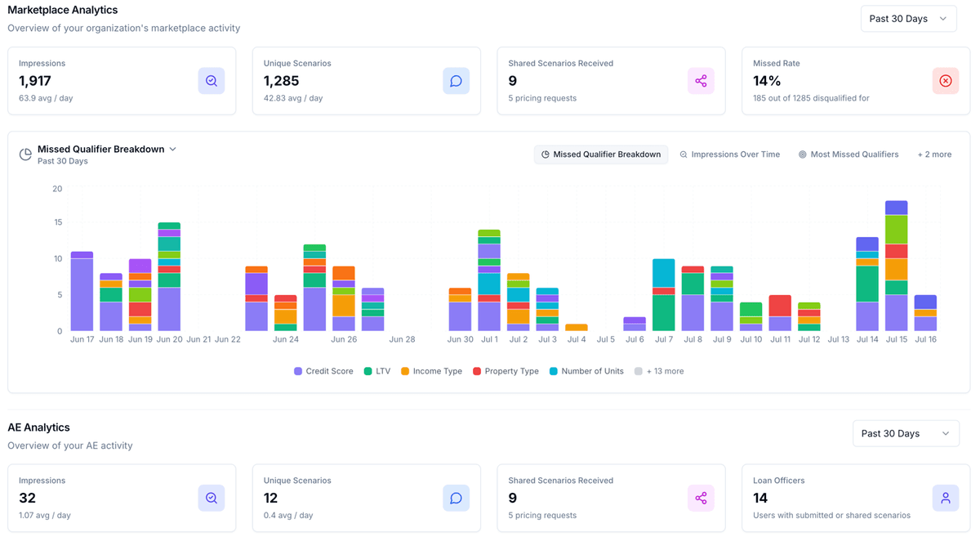Click the chat bubble icon on Unique Scenarios

[x=456, y=81]
